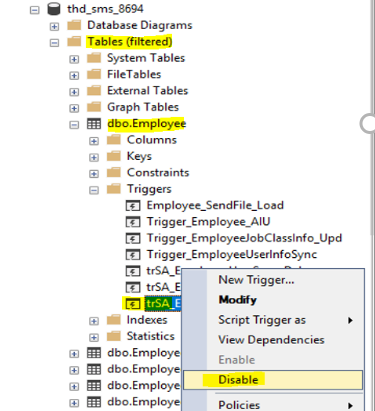Expand the Graph Tables node
The height and width of the screenshot is (411, 375).
click(x=74, y=108)
